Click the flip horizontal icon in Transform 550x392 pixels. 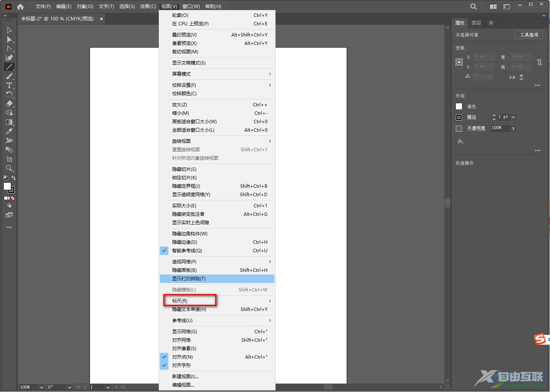pos(512,77)
